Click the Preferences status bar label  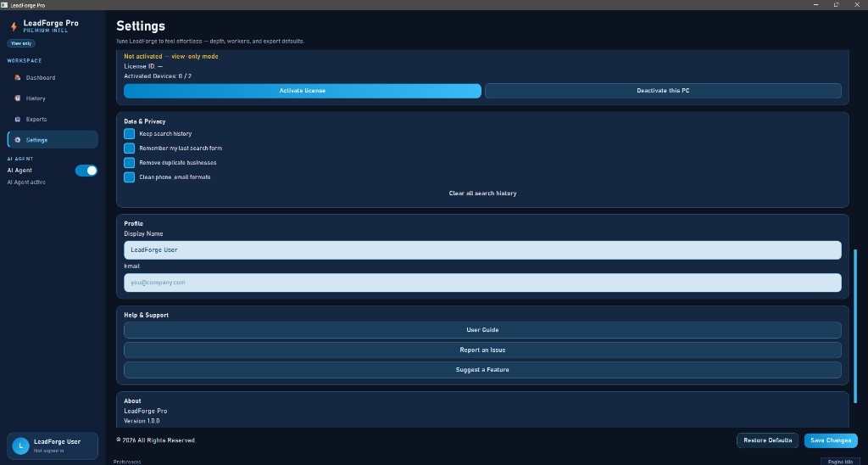(127, 462)
